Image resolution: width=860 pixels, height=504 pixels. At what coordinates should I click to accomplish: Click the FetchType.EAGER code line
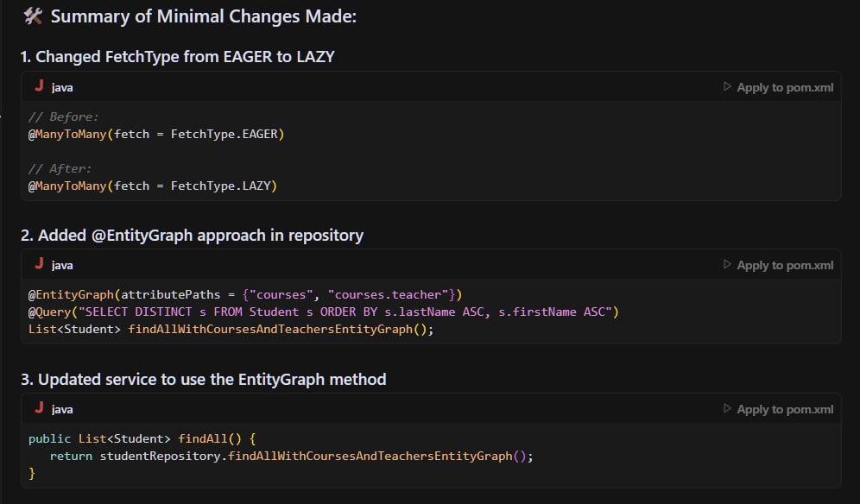(156, 134)
